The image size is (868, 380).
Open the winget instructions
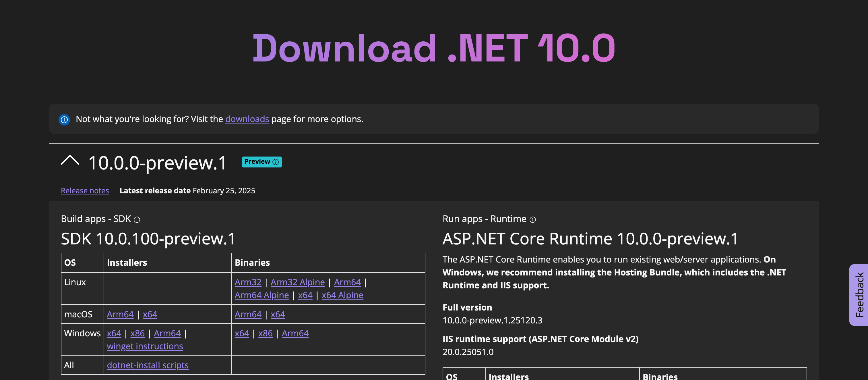145,346
